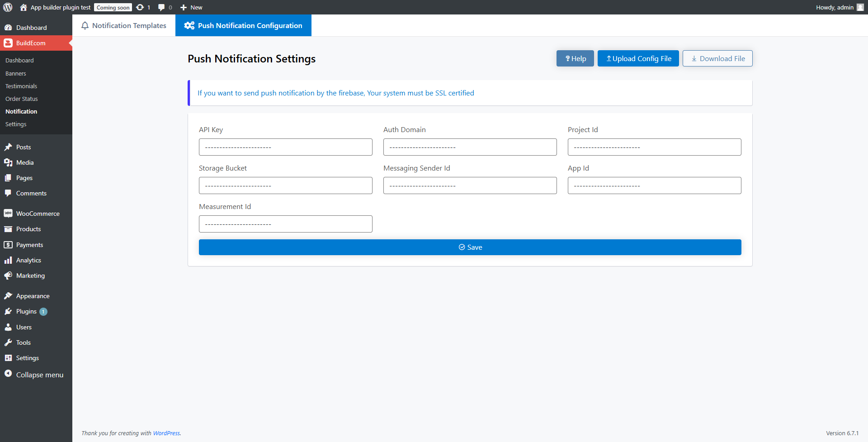This screenshot has height=442, width=868.
Task: Select Push Notification Configuration tab
Action: (x=243, y=25)
